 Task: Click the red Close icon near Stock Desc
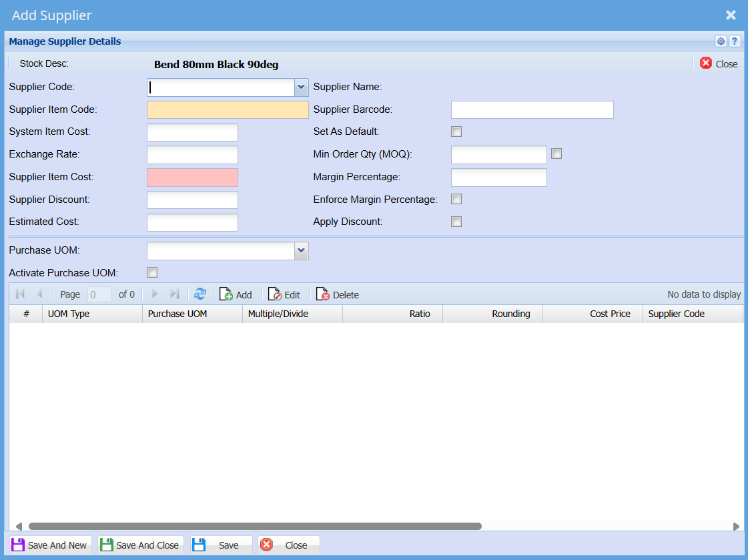click(719, 63)
